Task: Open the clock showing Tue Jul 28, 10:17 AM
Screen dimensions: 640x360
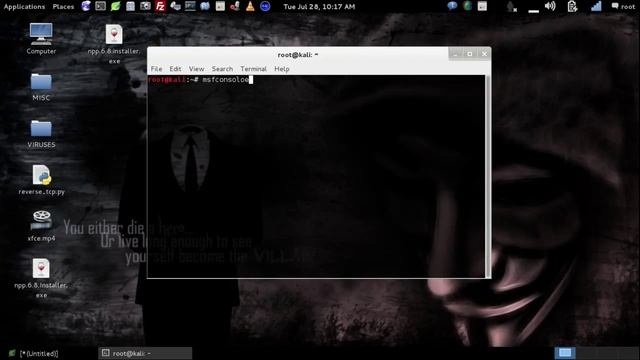Action: coord(319,7)
